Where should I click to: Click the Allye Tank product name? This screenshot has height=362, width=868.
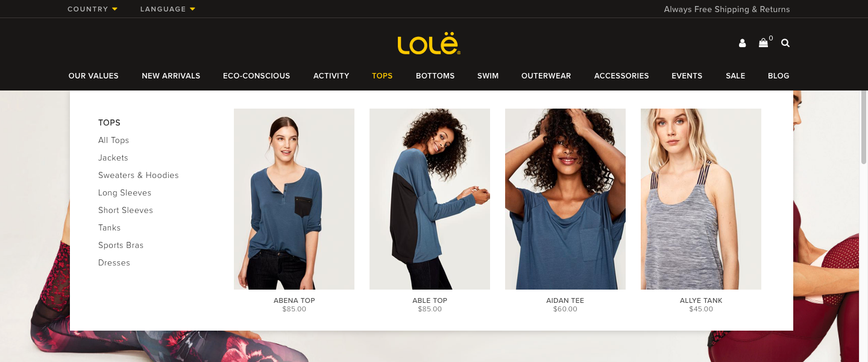[x=701, y=300]
